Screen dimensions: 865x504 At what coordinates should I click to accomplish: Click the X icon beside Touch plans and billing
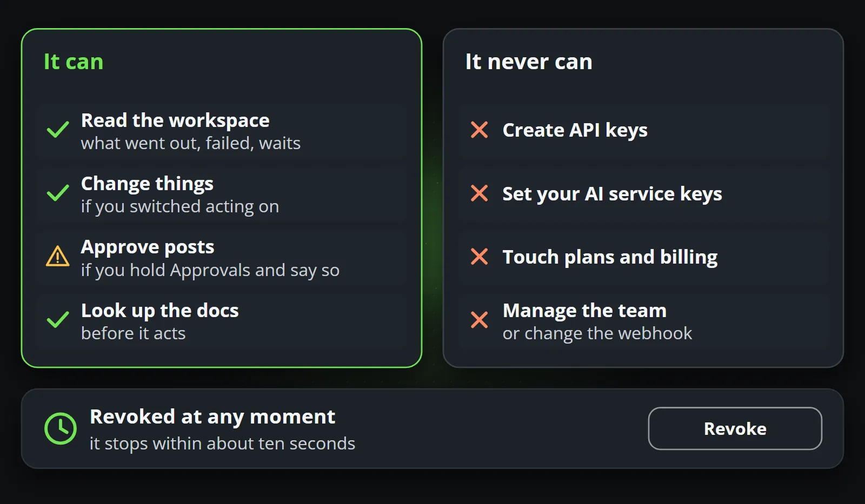pyautogui.click(x=480, y=257)
